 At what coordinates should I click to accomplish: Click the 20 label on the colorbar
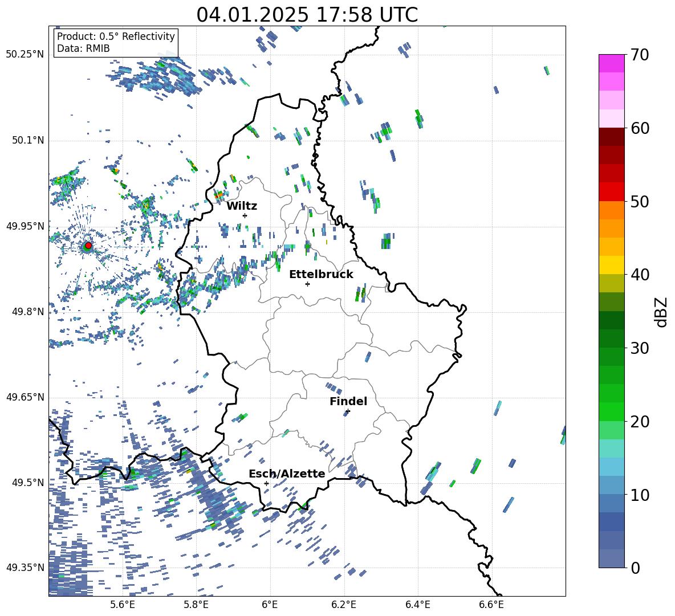coord(640,421)
